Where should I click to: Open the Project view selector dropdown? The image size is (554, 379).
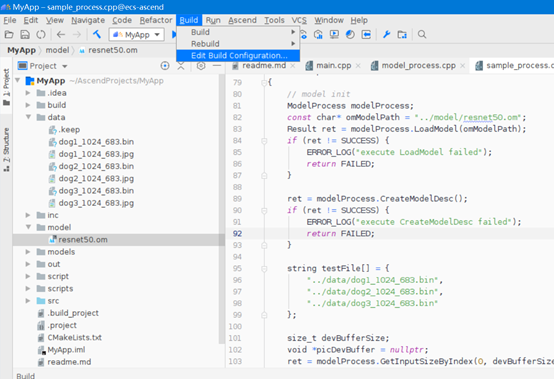click(x=65, y=66)
